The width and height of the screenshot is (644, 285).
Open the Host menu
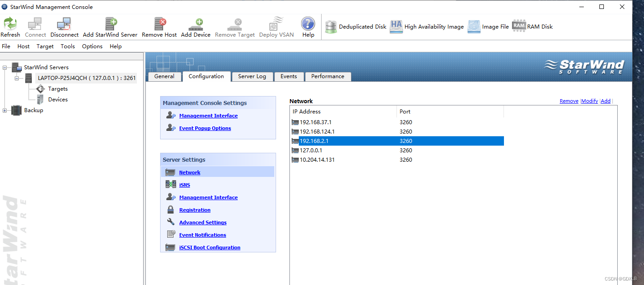(24, 46)
